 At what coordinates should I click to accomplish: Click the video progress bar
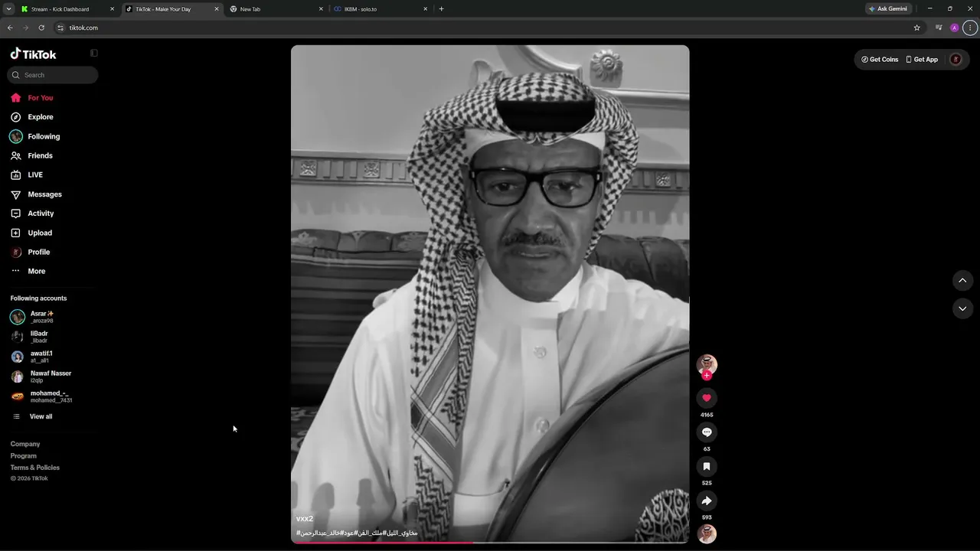[490, 542]
